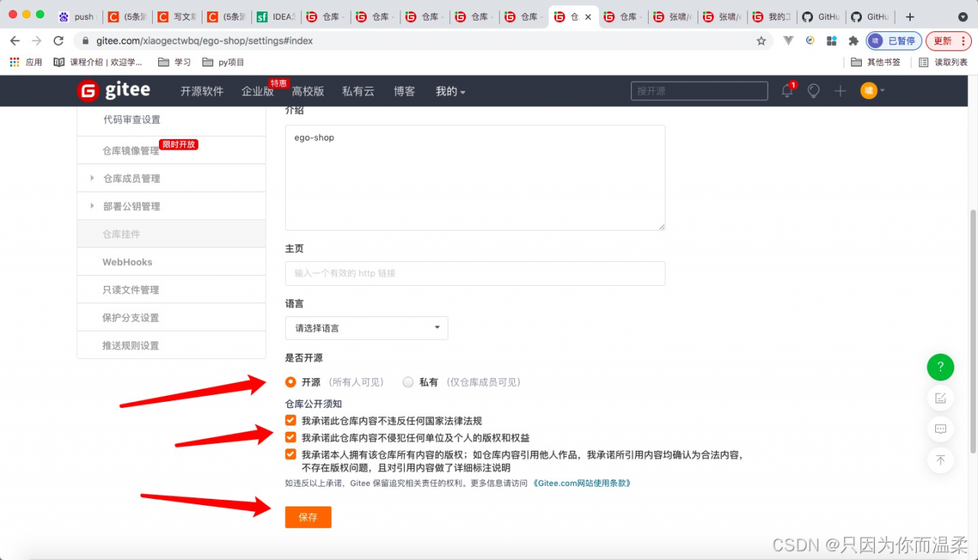978x560 pixels.
Task: Click the 课程介绍 bookmark
Action: point(99,62)
